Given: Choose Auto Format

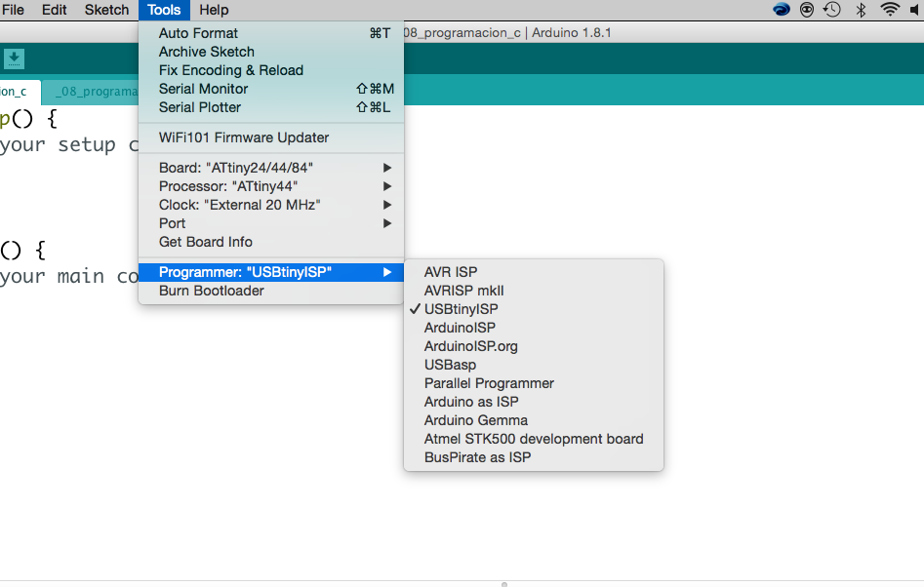Looking at the screenshot, I should click(271, 33).
